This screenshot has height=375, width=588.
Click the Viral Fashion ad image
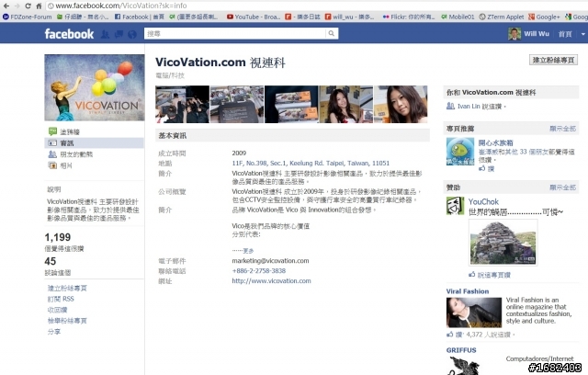474,312
